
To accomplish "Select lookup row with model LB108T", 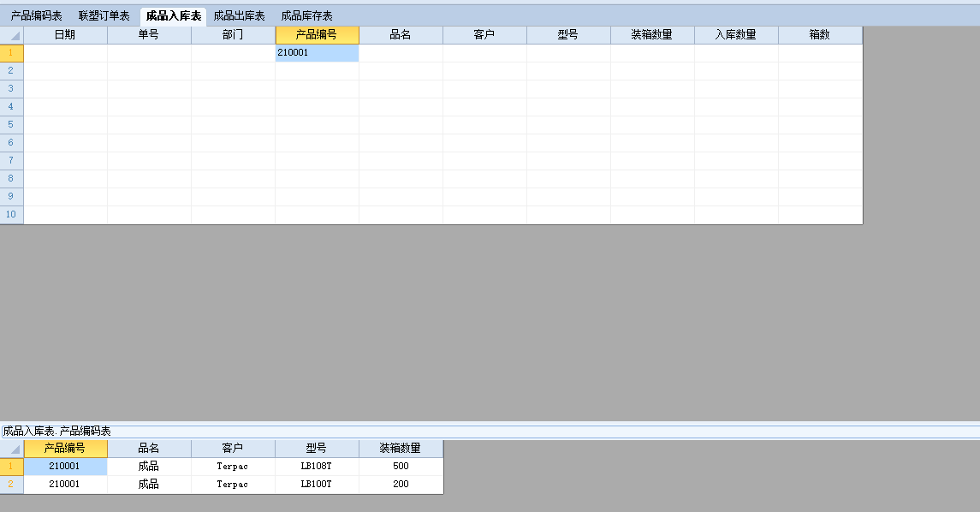I will 317,467.
